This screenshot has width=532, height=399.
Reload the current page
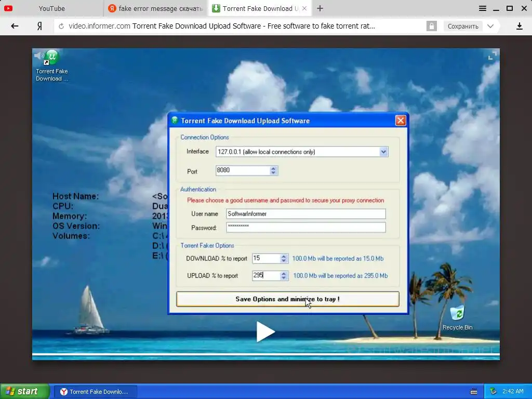click(61, 26)
